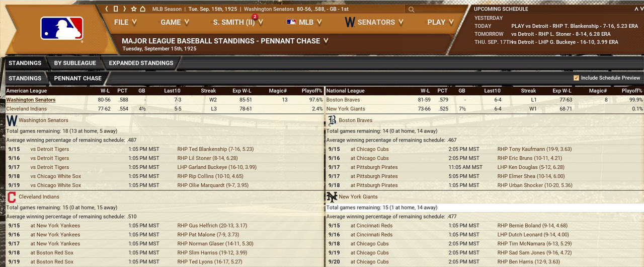
Task: Click 9/18 at Boston Red Sox opponent
Action: tap(52, 253)
